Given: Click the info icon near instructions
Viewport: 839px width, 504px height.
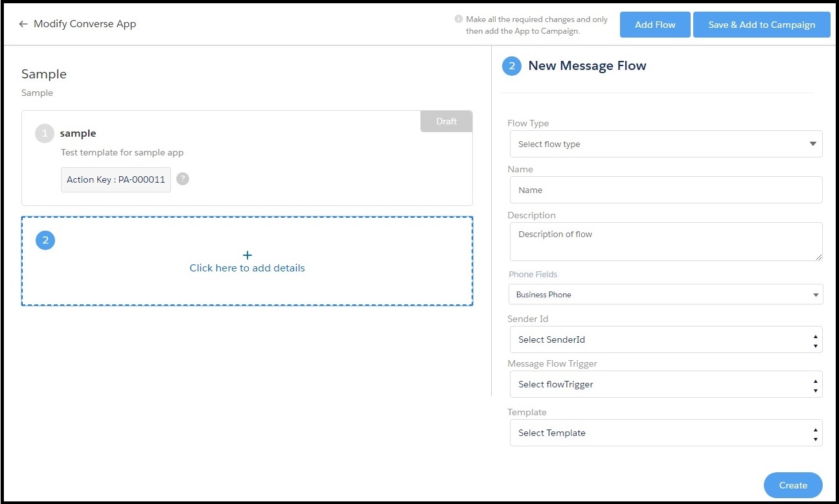Looking at the screenshot, I should click(x=459, y=19).
